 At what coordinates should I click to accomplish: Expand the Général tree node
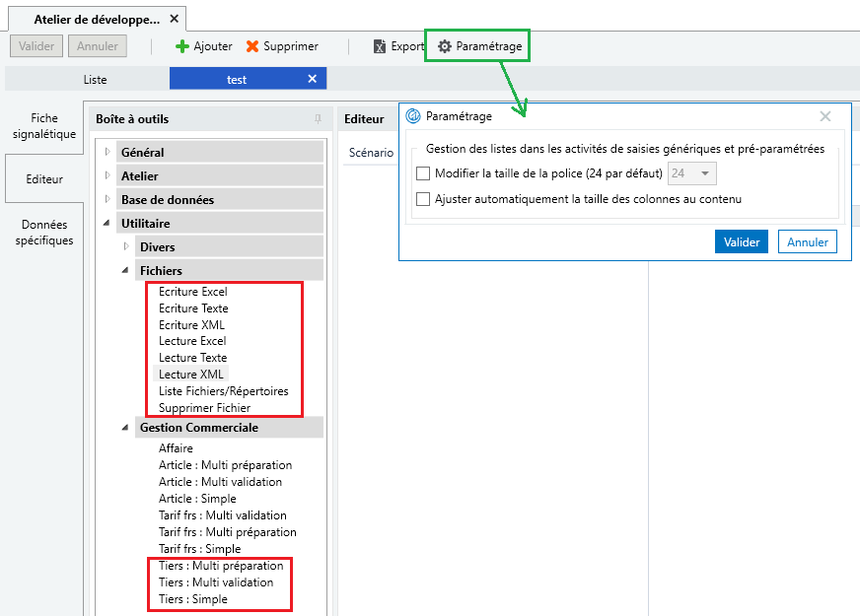107,152
